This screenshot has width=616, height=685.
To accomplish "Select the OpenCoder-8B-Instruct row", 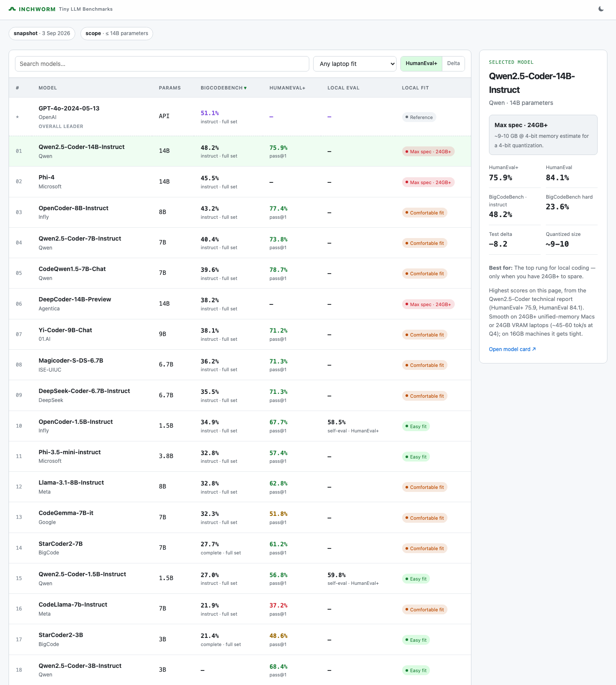I will click(x=240, y=212).
